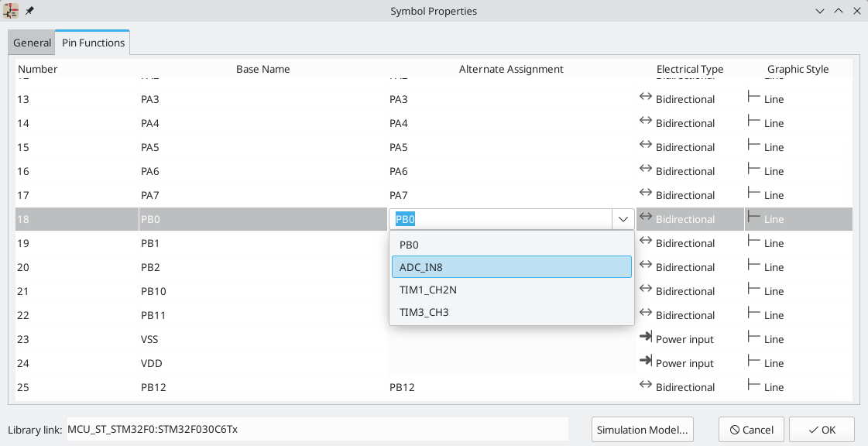
Task: Open the Simulation Model dialog
Action: point(642,429)
